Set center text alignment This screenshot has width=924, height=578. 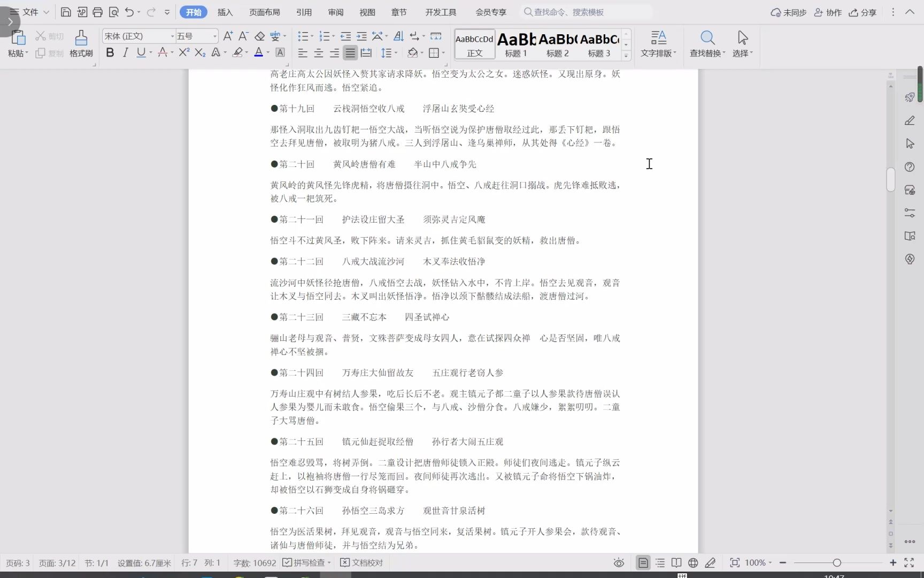[x=319, y=52]
